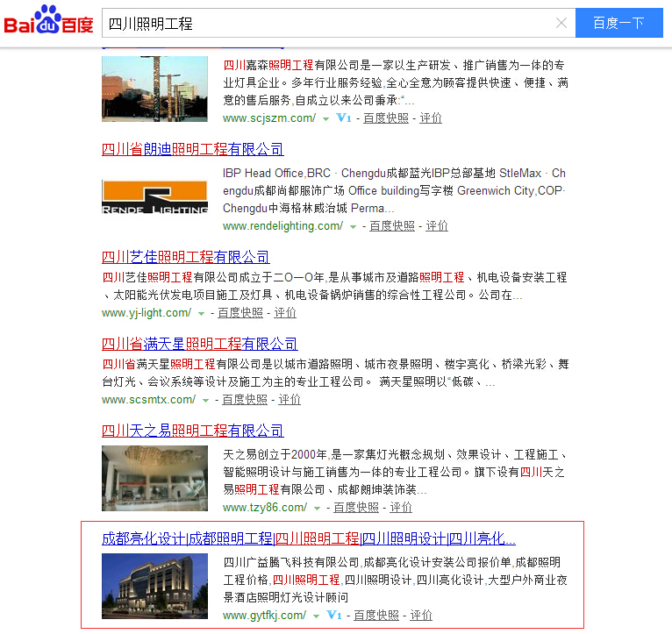Open the 四川艺佳照明工程有限公司 result title
The height and width of the screenshot is (634, 672).
tap(185, 257)
